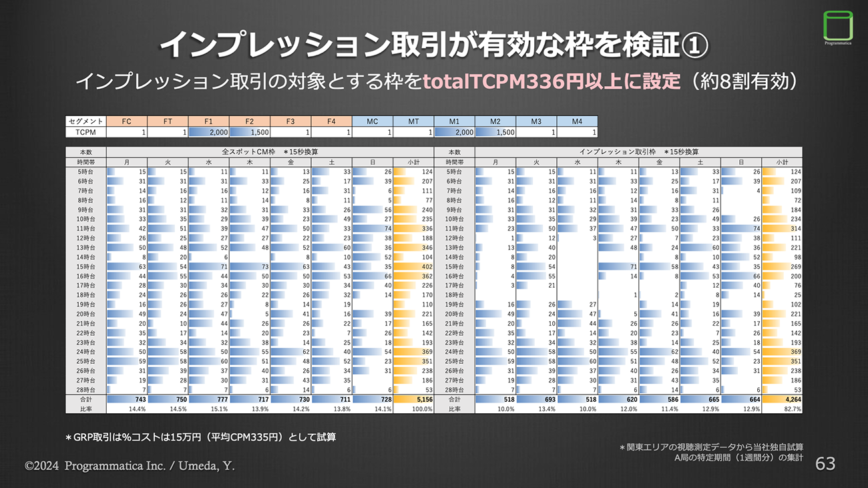Select the grand total cell 5,156
The image size is (868, 488).
413,399
